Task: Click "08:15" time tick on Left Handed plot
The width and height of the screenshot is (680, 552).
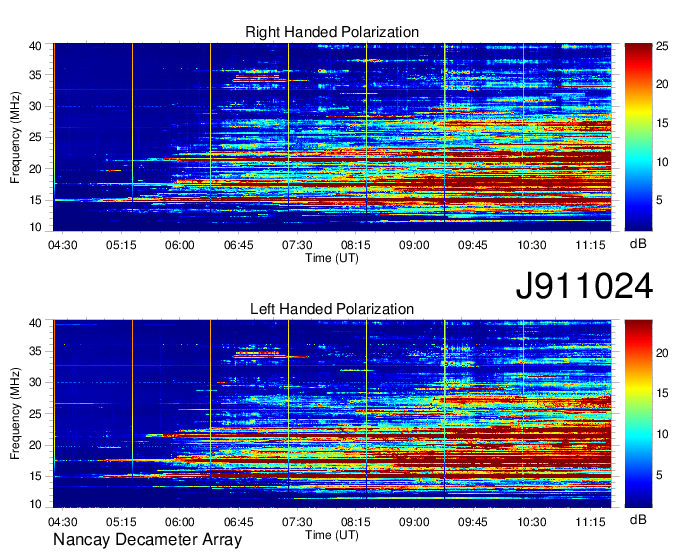Action: [356, 522]
